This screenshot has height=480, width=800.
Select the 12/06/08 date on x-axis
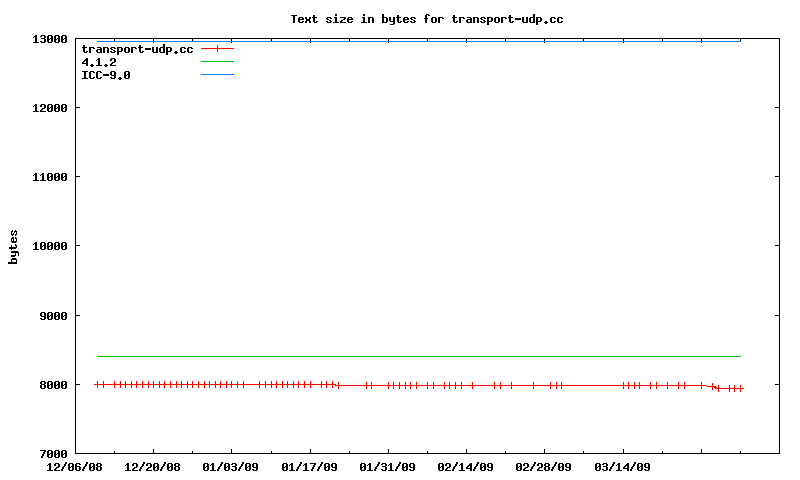coord(74,467)
